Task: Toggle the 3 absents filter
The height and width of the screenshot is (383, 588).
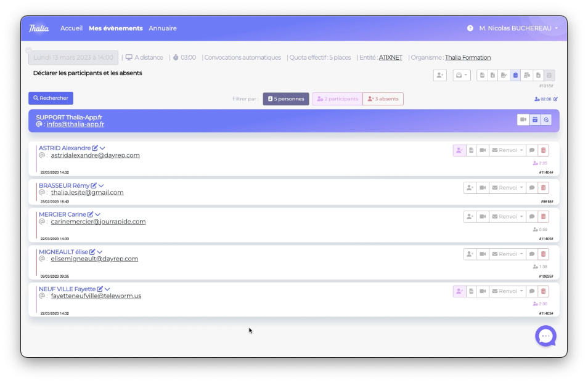Action: pos(383,99)
